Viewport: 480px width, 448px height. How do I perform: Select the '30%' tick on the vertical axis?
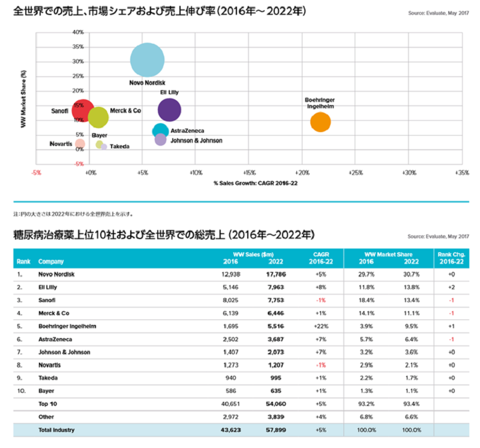coord(78,62)
